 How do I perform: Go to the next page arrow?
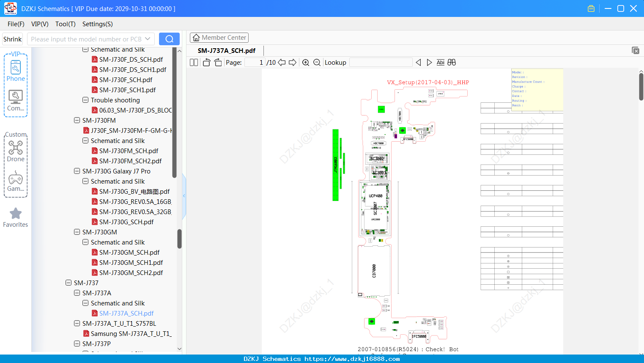[293, 63]
